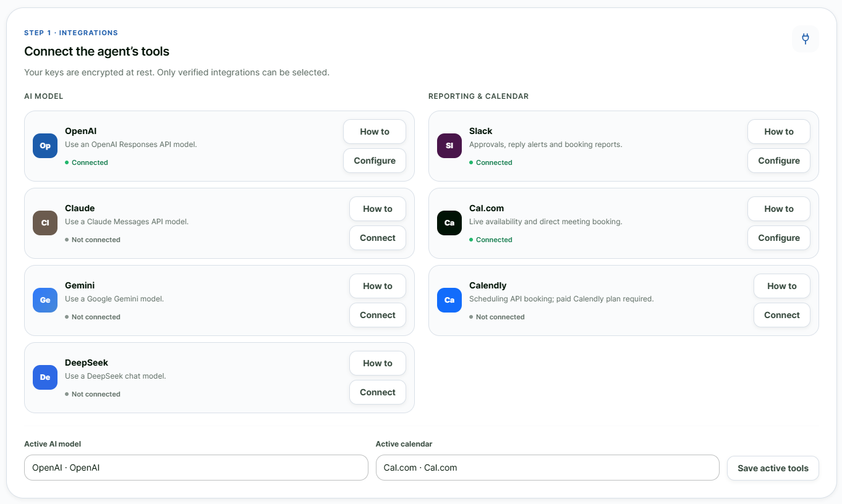Screen dimensions: 842x504
Task: Click Gemini's 'Not connected' status
Action: [x=96, y=317]
